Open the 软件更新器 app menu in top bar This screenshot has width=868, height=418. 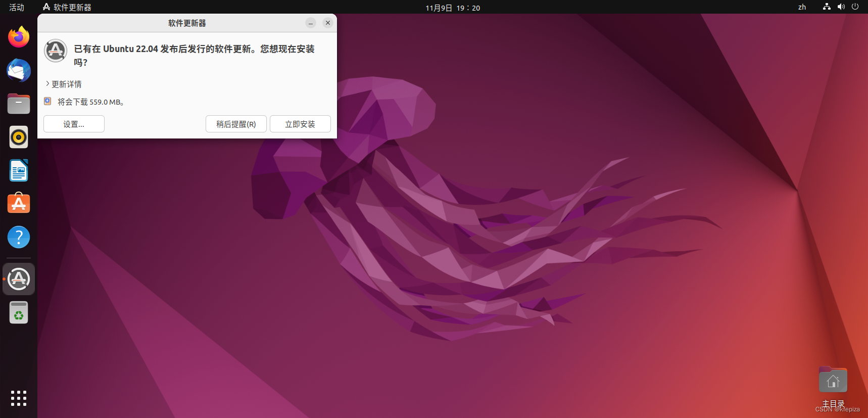point(67,7)
